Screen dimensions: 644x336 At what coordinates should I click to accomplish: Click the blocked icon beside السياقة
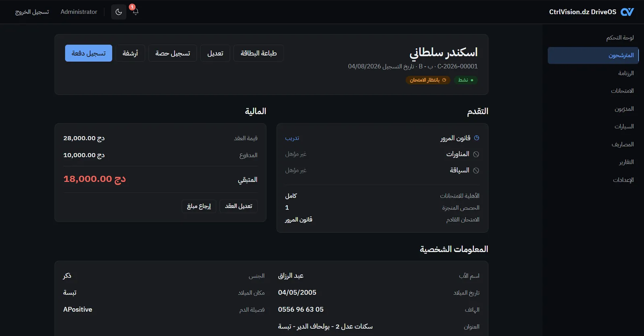point(476,170)
